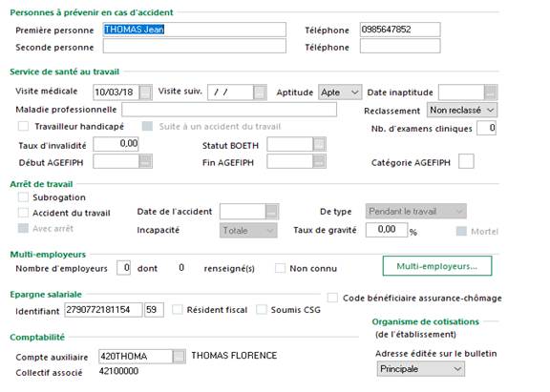Open the Date de l'accident calendar button
This screenshot has height=392, width=550.
pos(272,211)
